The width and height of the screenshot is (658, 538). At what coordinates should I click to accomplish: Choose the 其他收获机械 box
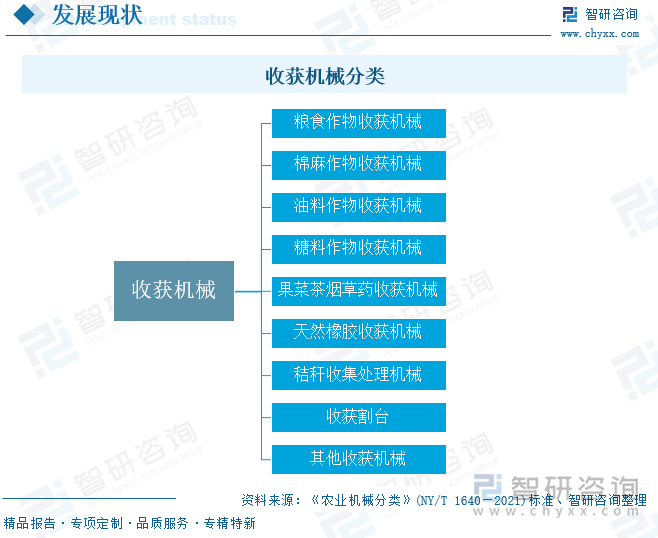(358, 459)
